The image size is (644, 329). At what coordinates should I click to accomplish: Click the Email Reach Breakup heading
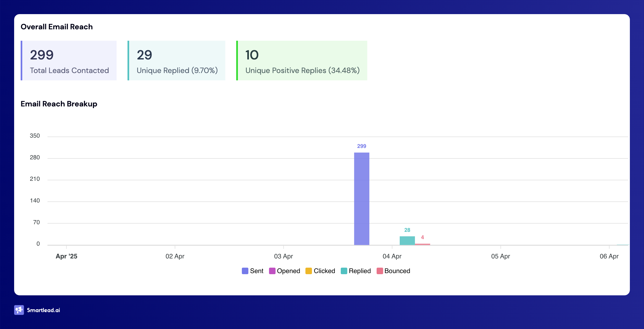(59, 104)
